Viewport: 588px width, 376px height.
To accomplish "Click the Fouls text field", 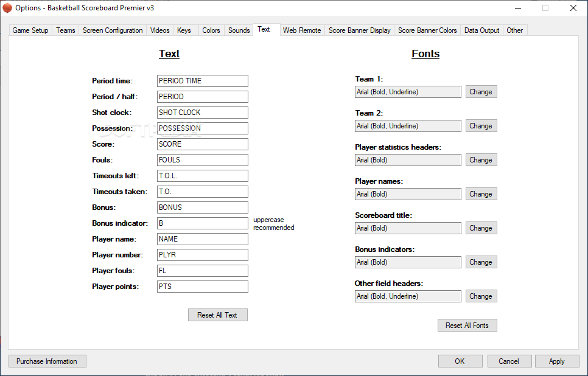I will 203,160.
